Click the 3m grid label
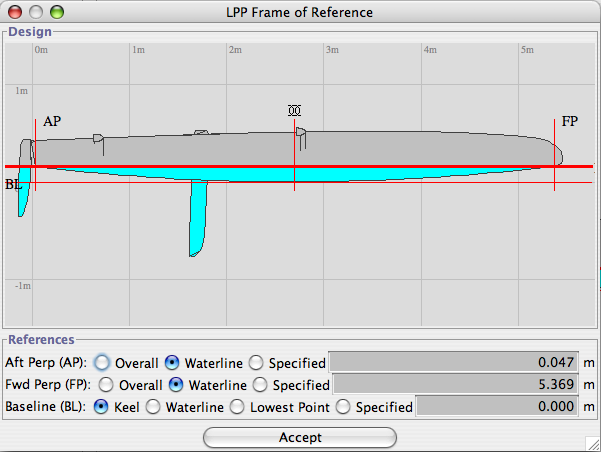601x452 pixels. click(x=332, y=50)
